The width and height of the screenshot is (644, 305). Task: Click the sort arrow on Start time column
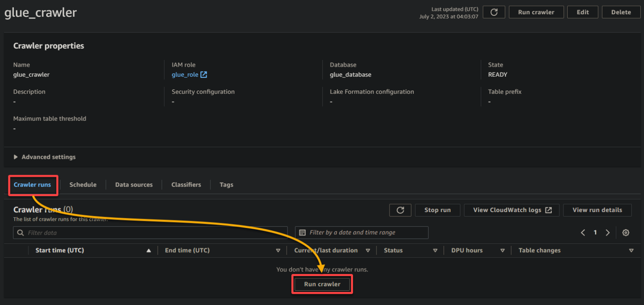[149, 250]
